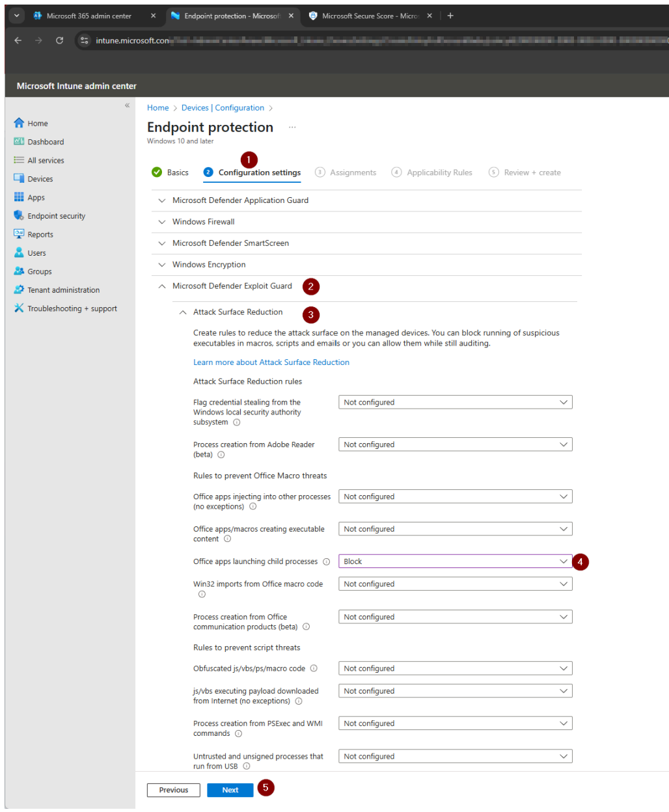Show info for Process creation from Adobe Reader

pos(221,455)
